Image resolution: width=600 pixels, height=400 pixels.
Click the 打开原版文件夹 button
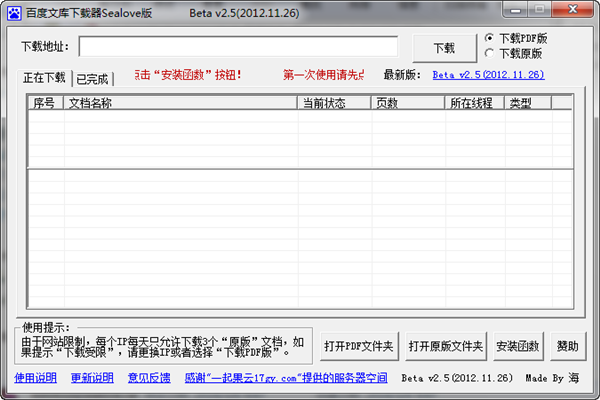point(446,346)
